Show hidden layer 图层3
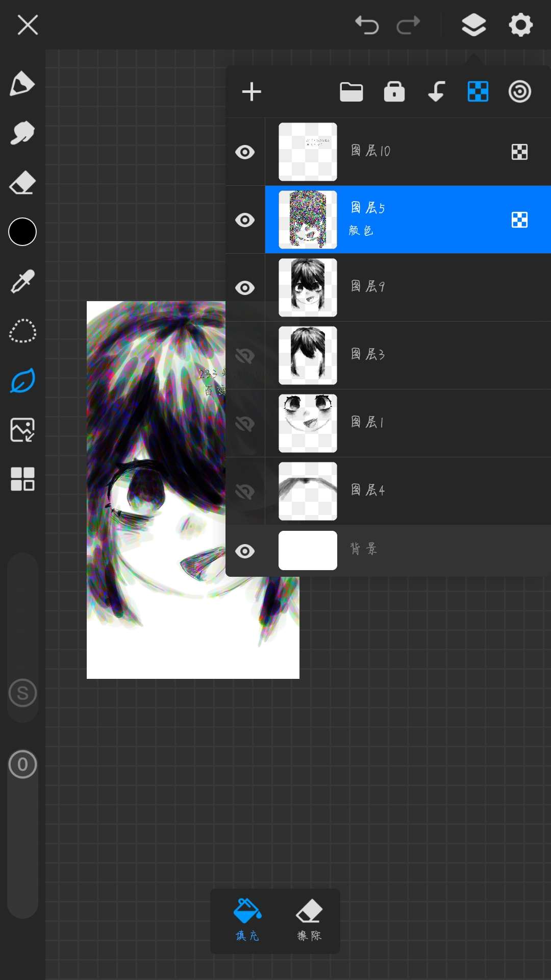 (245, 356)
